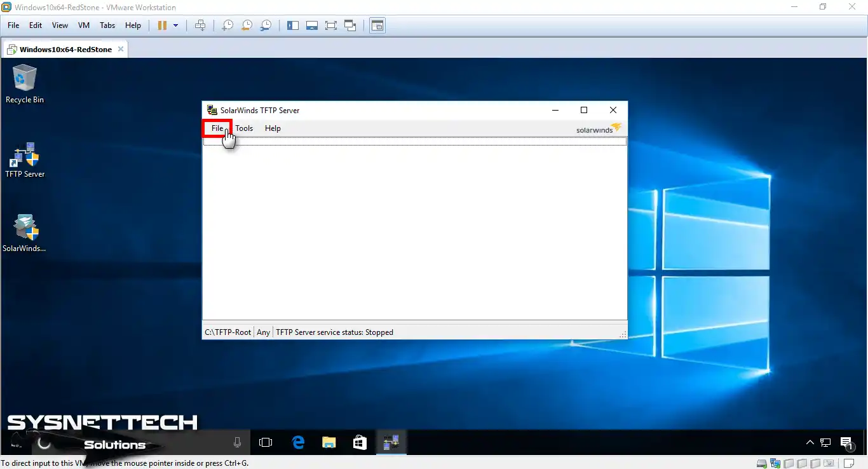Take a snapshot of the virtual machine
The width and height of the screenshot is (868, 469).
coord(227,25)
